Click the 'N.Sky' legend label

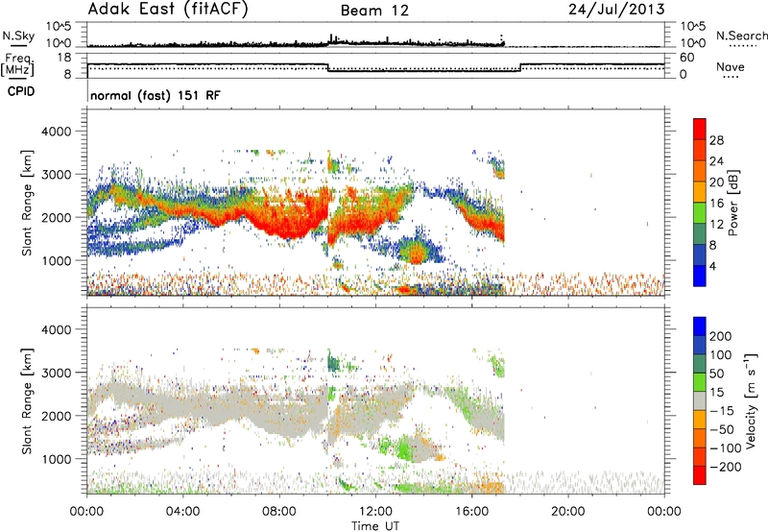pos(18,36)
